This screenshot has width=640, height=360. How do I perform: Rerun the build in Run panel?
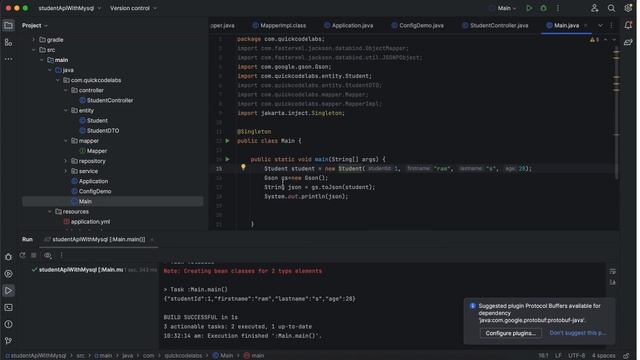(x=22, y=256)
